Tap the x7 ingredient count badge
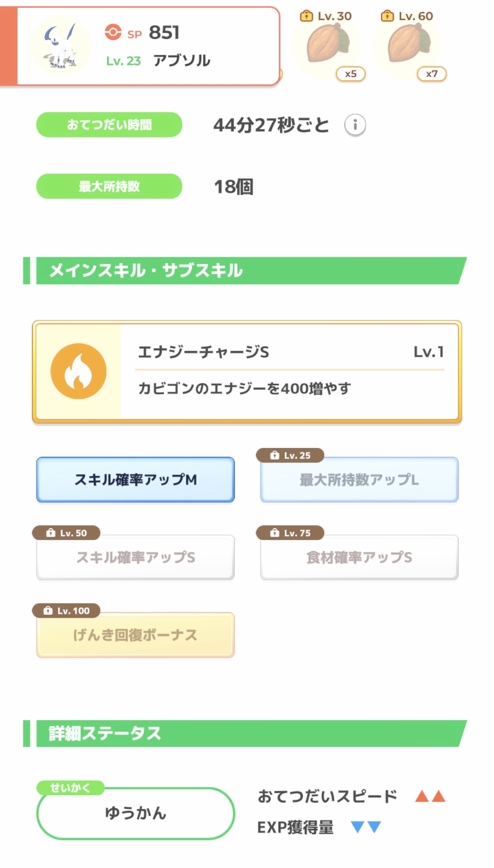This screenshot has width=494, height=868. point(432,74)
